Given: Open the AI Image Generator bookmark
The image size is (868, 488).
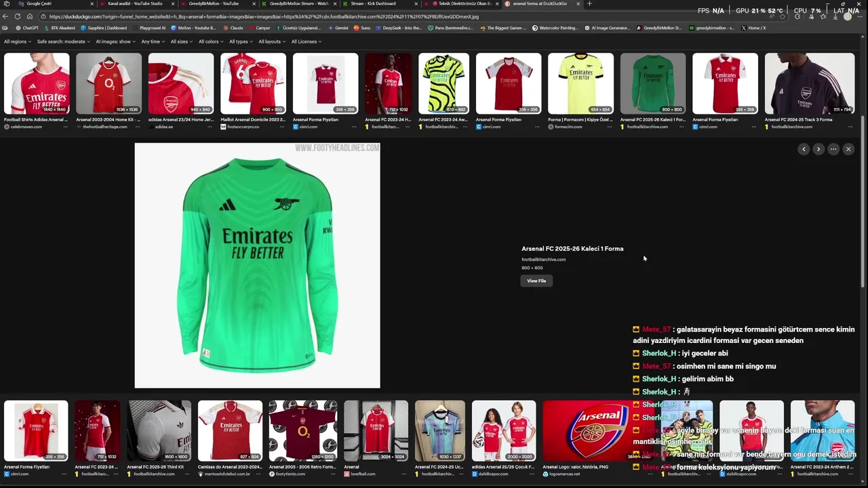Looking at the screenshot, I should tap(607, 28).
